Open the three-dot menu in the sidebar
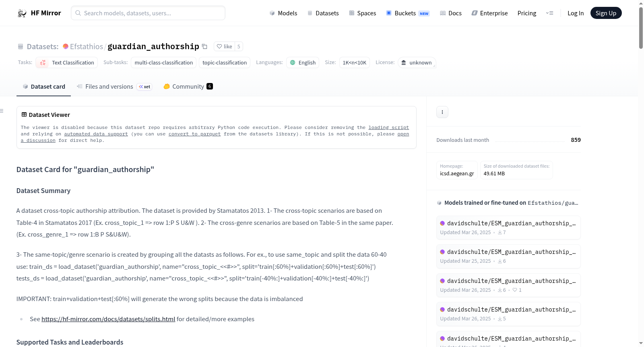The height and width of the screenshot is (347, 644). [x=442, y=112]
